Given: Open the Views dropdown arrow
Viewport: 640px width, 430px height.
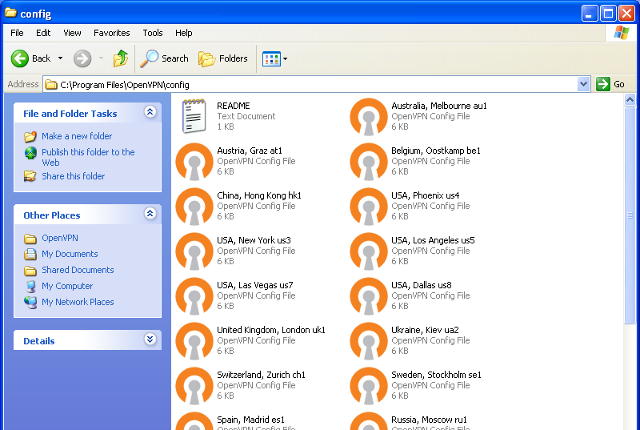Looking at the screenshot, I should click(285, 59).
